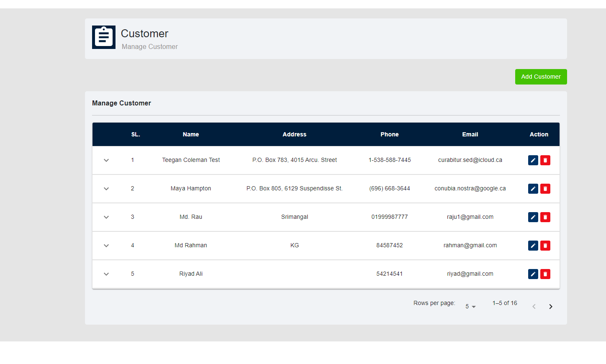Click the Email column header

(x=470, y=134)
